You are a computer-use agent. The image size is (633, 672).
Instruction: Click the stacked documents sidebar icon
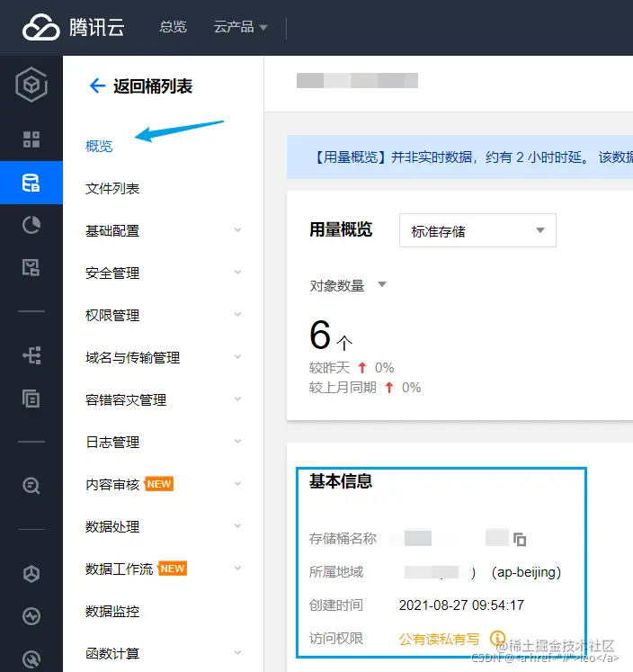(31, 399)
